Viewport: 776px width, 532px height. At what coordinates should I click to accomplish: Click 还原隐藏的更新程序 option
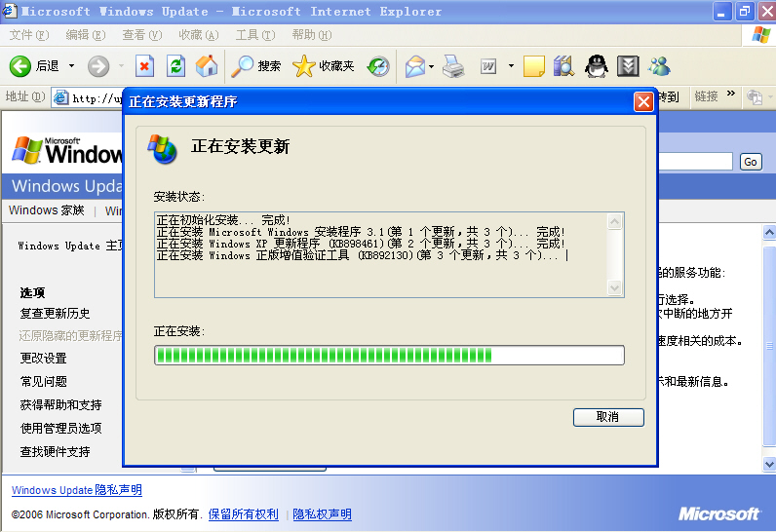coord(70,336)
